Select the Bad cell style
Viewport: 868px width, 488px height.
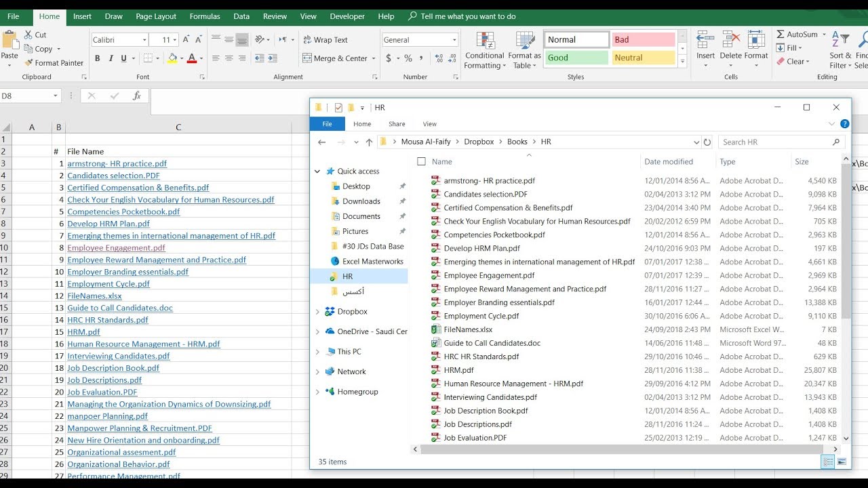[x=643, y=40]
